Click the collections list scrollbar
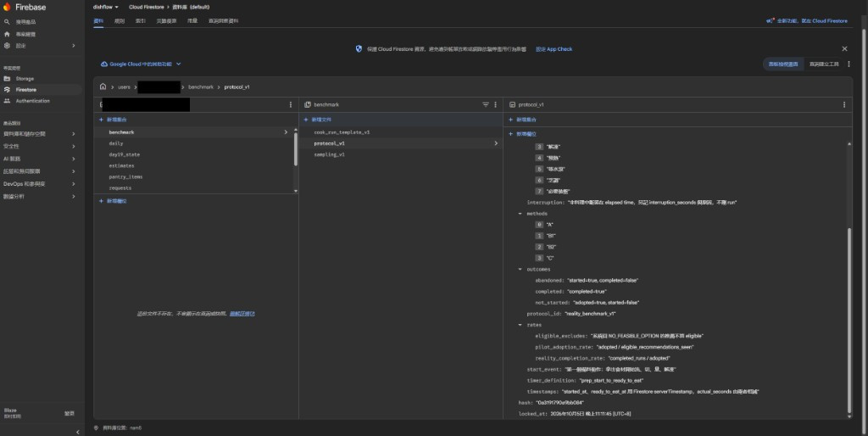868x436 pixels. pos(296,148)
